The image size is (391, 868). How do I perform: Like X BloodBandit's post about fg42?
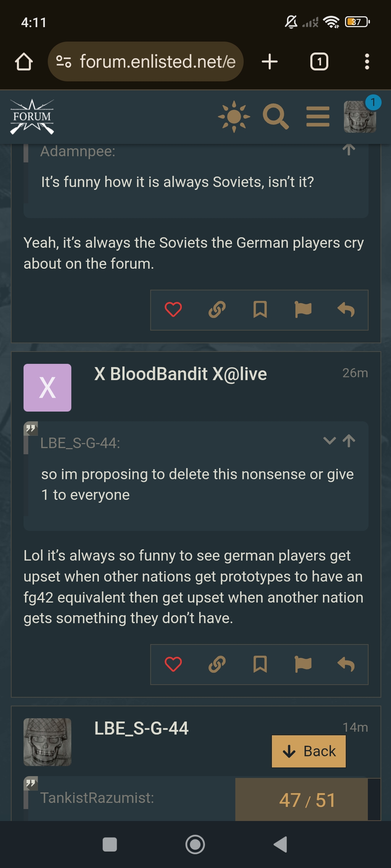[x=173, y=664]
